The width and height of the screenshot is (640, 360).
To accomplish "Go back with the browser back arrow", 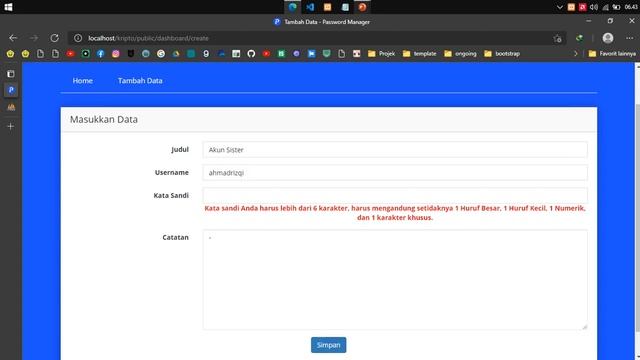I will tap(13, 38).
